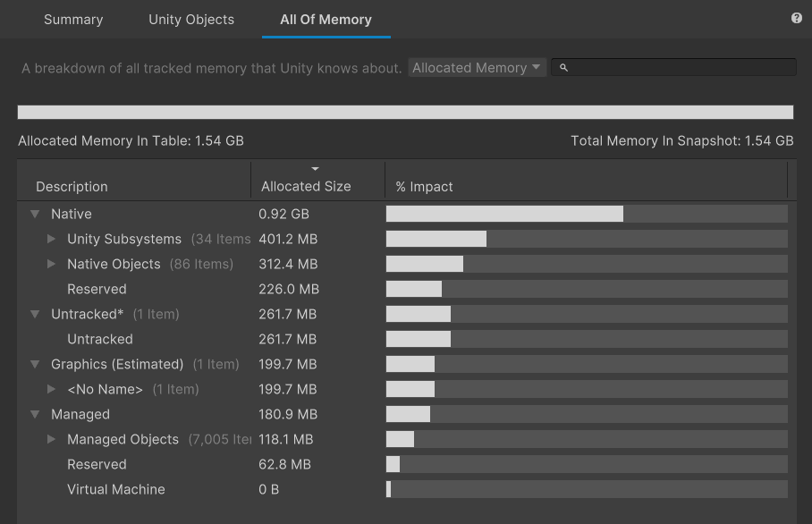Open the Allocated Memory dropdown
Screen dimensions: 812x524
[x=478, y=68]
